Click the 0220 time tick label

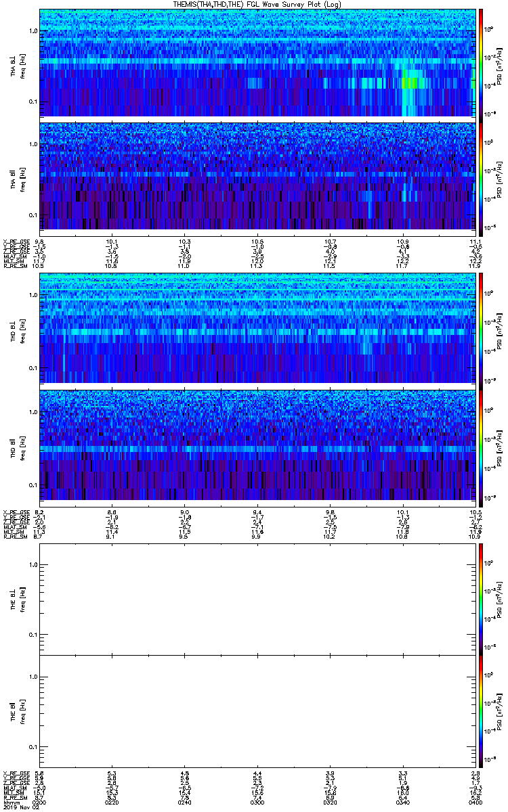(112, 803)
